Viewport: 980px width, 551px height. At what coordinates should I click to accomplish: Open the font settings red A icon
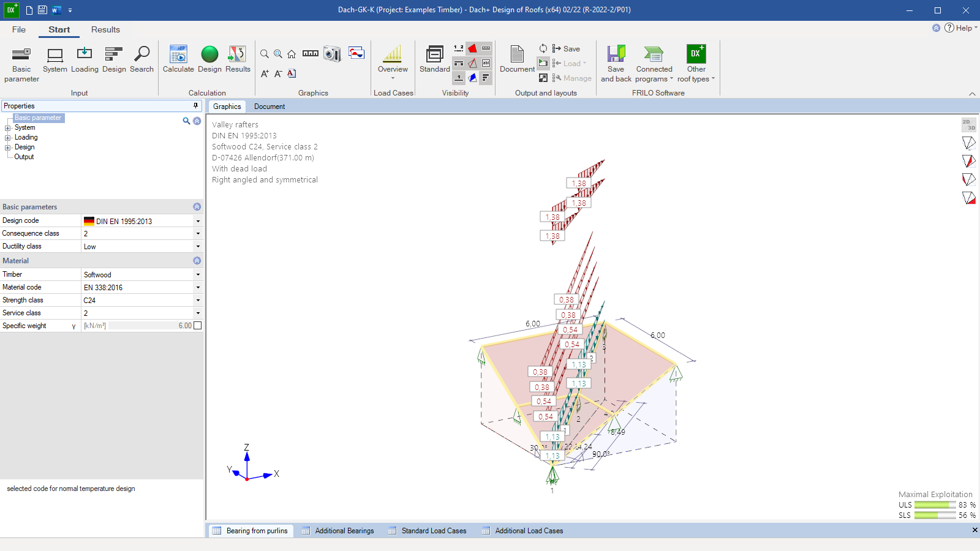(x=292, y=73)
